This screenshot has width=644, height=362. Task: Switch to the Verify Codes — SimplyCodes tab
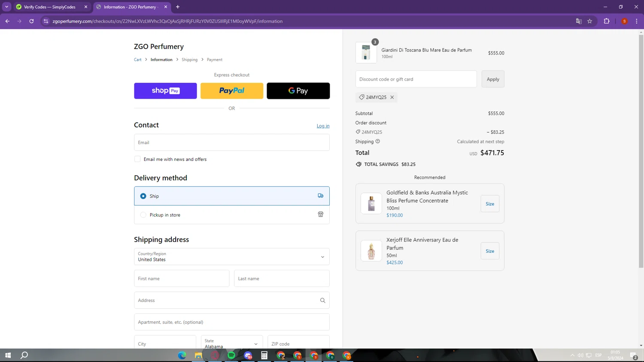click(x=52, y=7)
